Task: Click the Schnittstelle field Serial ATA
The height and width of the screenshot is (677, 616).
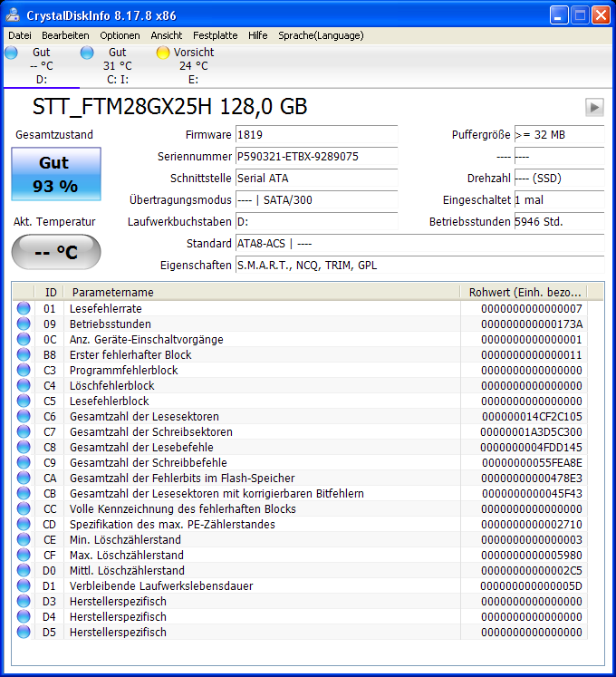Action: pos(316,178)
